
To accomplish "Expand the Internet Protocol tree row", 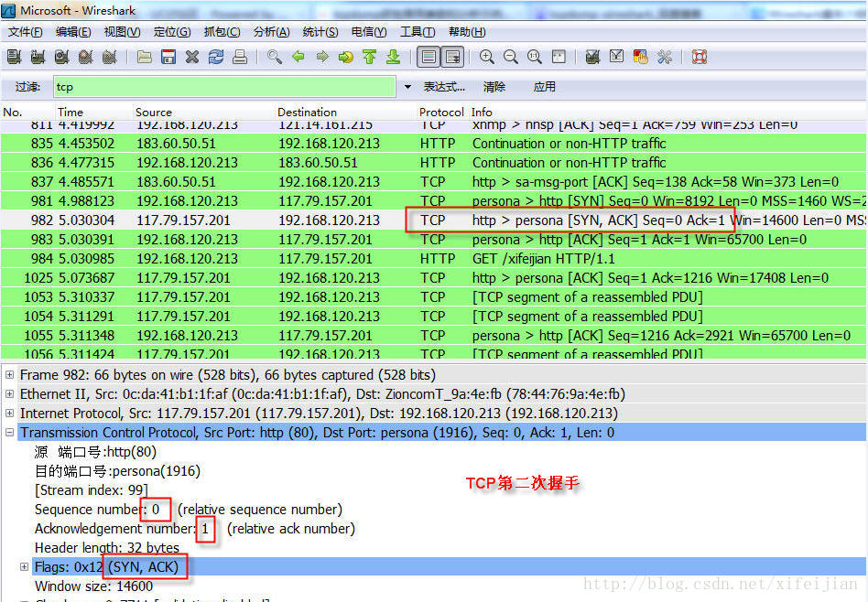I will [x=9, y=413].
